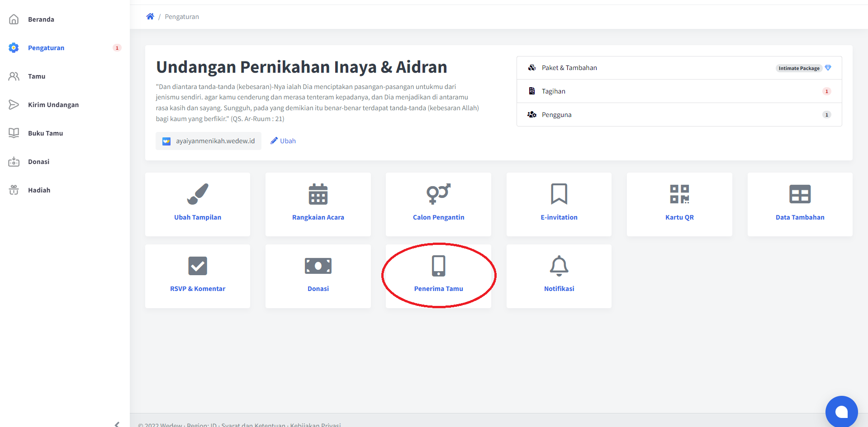Open the Kebijakan Privasi footer link
The image size is (868, 427).
[316, 425]
